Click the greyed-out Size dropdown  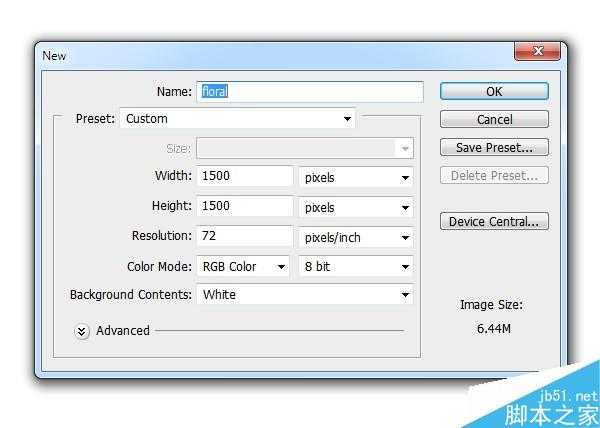(304, 148)
